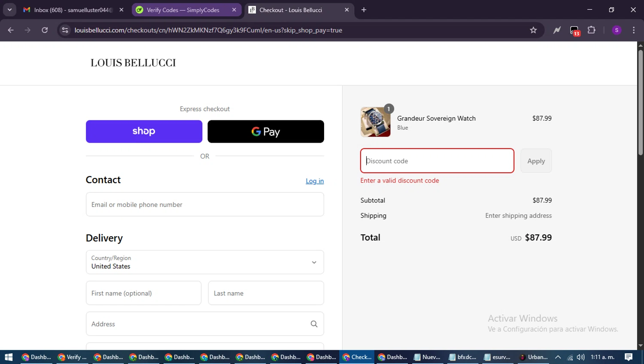The width and height of the screenshot is (644, 364).
Task: Click the browser forward arrow
Action: coord(27,30)
